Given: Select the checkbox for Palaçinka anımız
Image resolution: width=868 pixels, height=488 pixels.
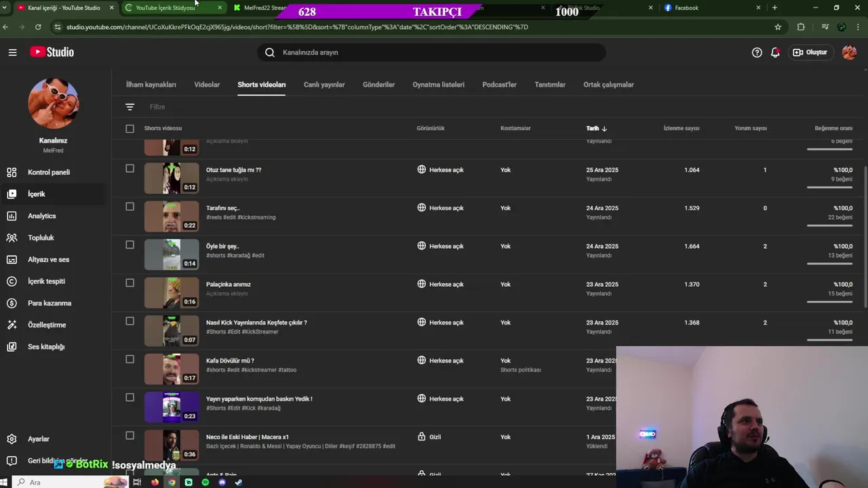Looking at the screenshot, I should tap(130, 283).
